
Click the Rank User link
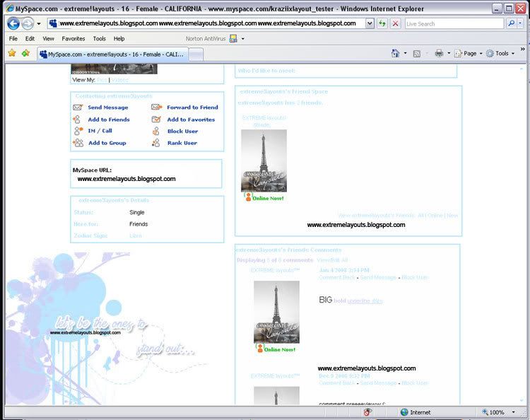(182, 143)
